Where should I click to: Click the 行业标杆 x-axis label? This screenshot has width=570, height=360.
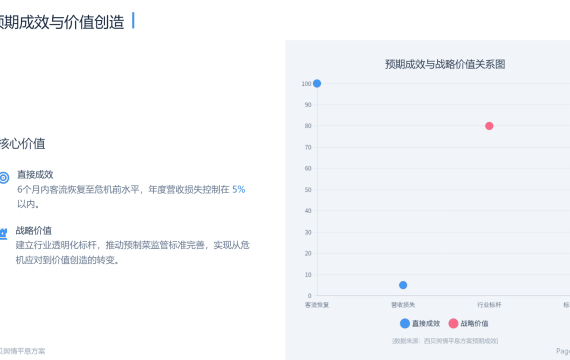[x=489, y=305]
